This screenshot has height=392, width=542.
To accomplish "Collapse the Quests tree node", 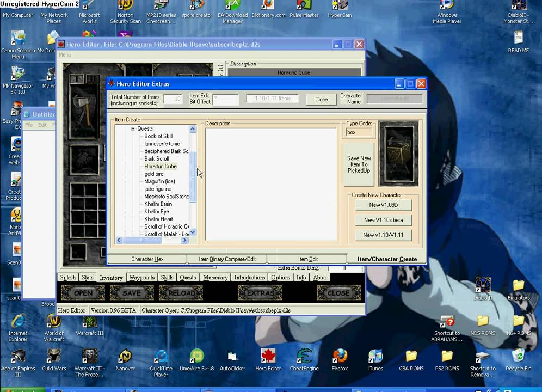I will (x=133, y=128).
